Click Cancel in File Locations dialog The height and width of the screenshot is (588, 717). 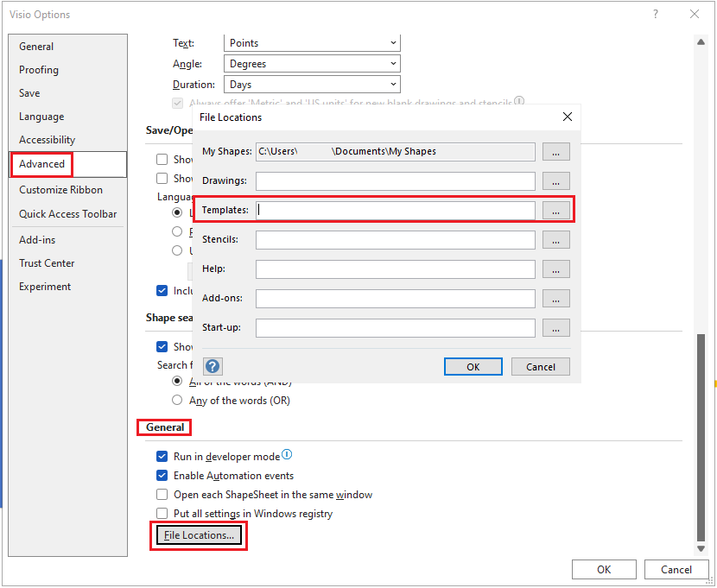(x=541, y=367)
